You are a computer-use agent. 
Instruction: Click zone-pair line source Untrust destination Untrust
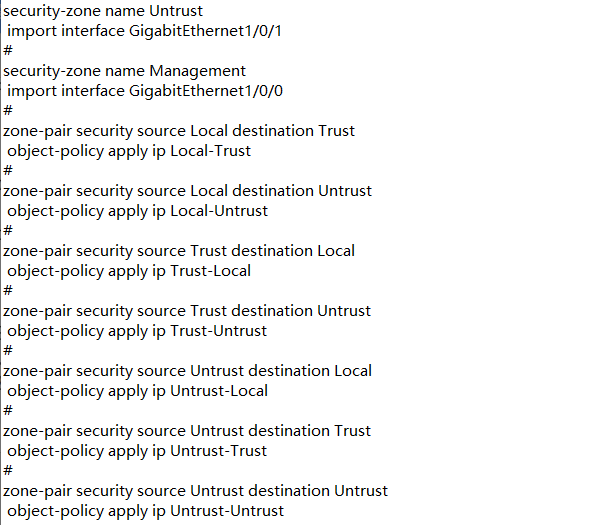coord(195,491)
